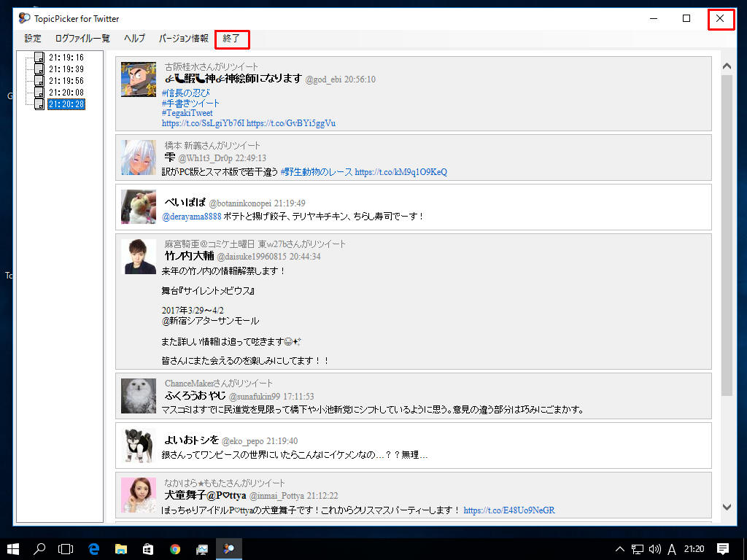Select the 21:20:28 log entry
747x560 pixels.
(x=66, y=104)
